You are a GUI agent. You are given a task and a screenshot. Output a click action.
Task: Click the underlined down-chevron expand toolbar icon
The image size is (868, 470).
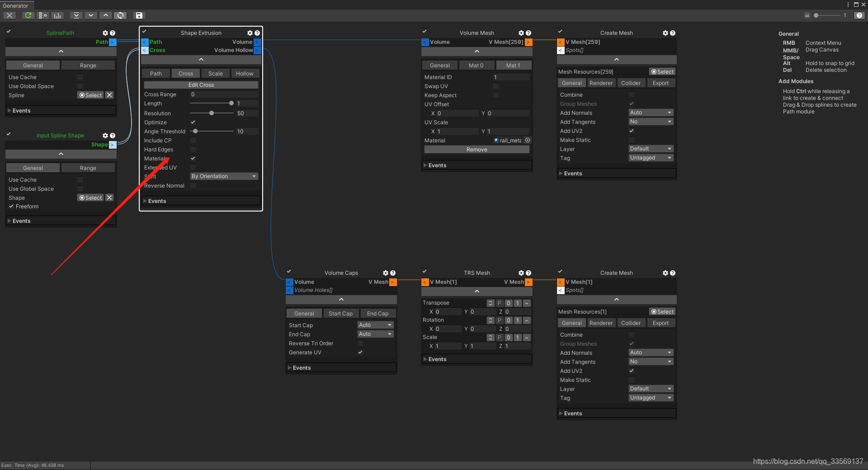tap(76, 15)
